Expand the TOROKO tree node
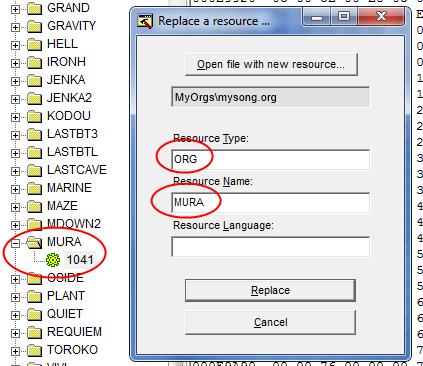This screenshot has height=366, width=423. [15, 351]
